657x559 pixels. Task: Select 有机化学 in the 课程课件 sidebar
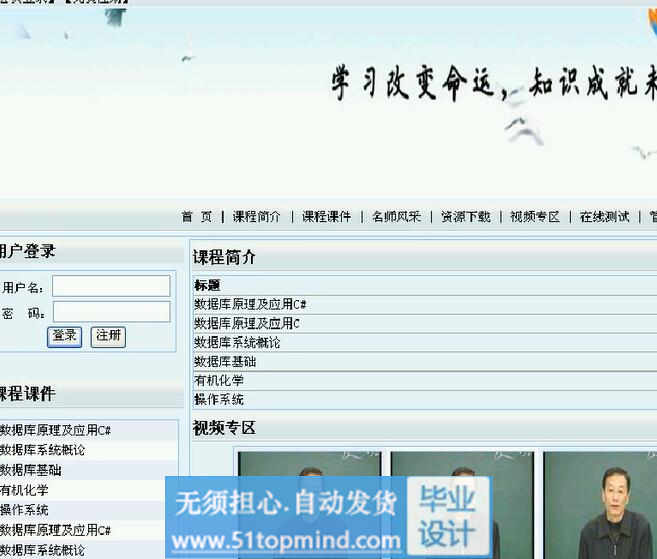[24, 490]
